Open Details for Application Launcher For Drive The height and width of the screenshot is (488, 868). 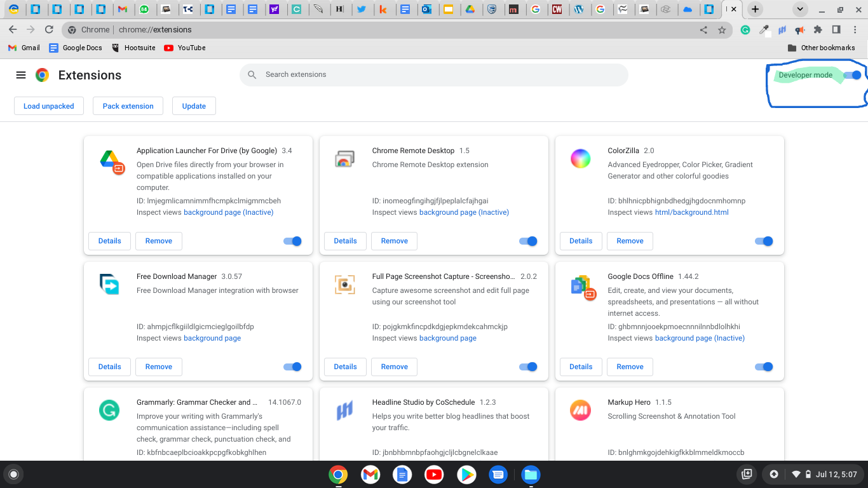[109, 241]
